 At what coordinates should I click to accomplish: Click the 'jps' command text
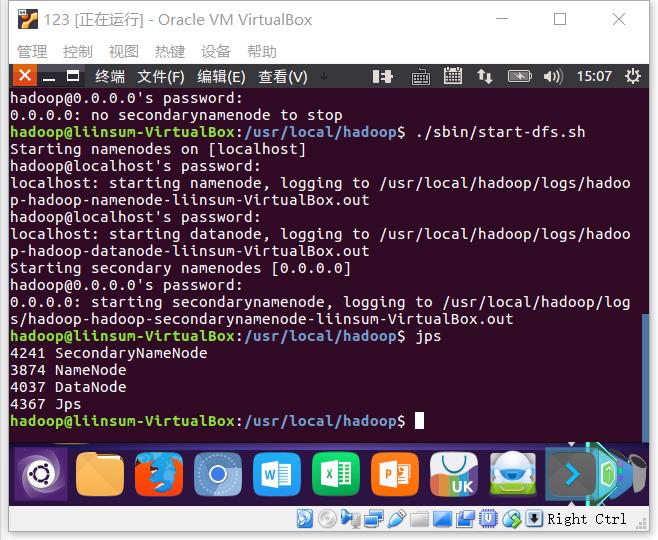(x=428, y=336)
